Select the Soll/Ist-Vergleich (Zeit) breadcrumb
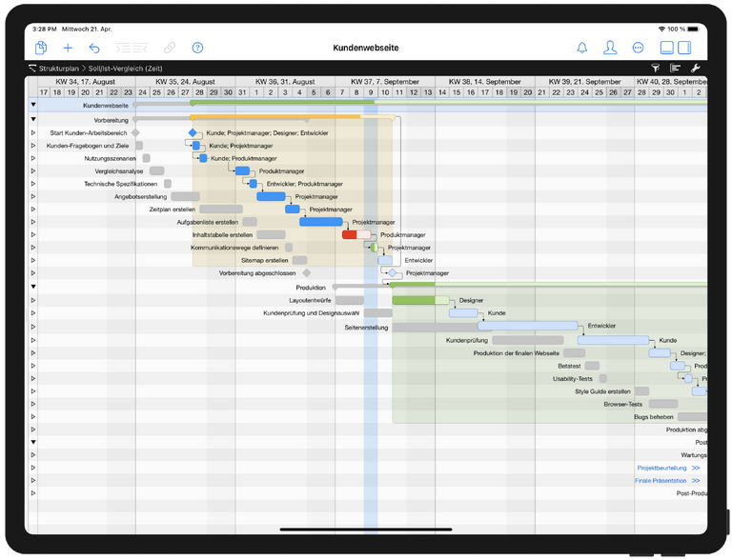 coord(126,69)
